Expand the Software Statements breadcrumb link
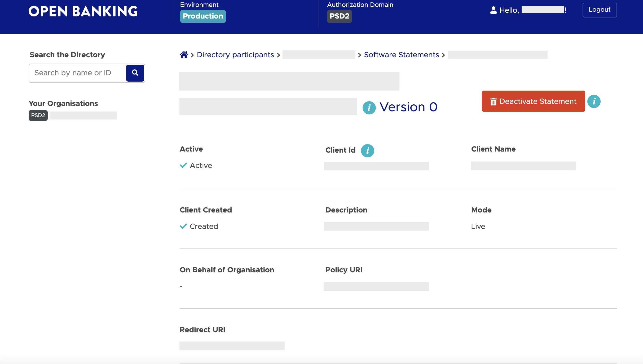Image resolution: width=643 pixels, height=364 pixels. (401, 55)
